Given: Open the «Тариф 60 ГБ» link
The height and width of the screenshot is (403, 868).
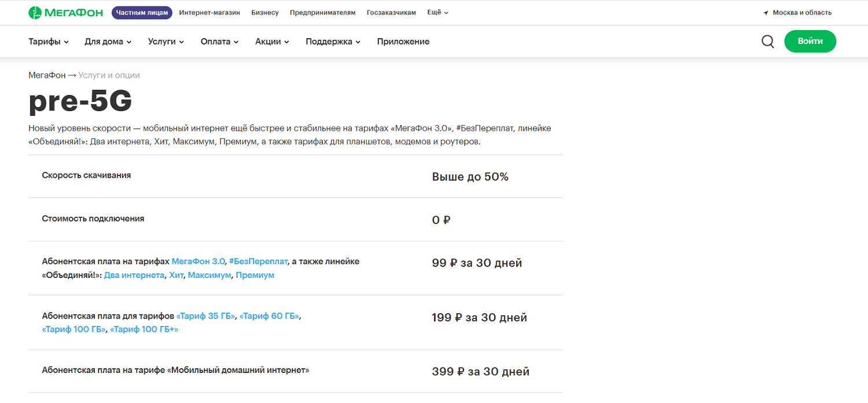Looking at the screenshot, I should coord(270,316).
